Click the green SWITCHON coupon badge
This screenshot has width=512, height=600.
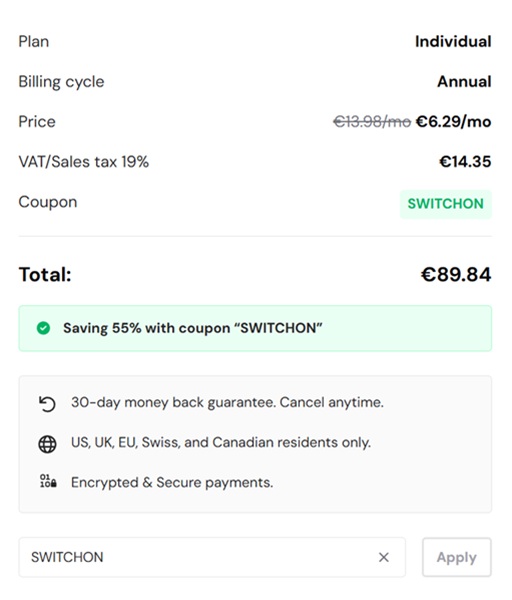click(x=446, y=204)
